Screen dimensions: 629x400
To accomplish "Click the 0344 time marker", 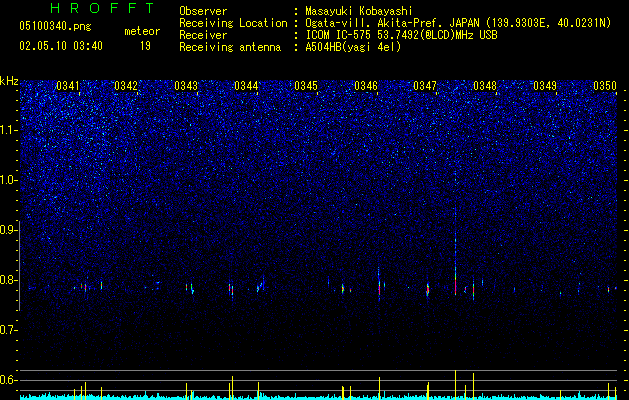I will 246,86.
